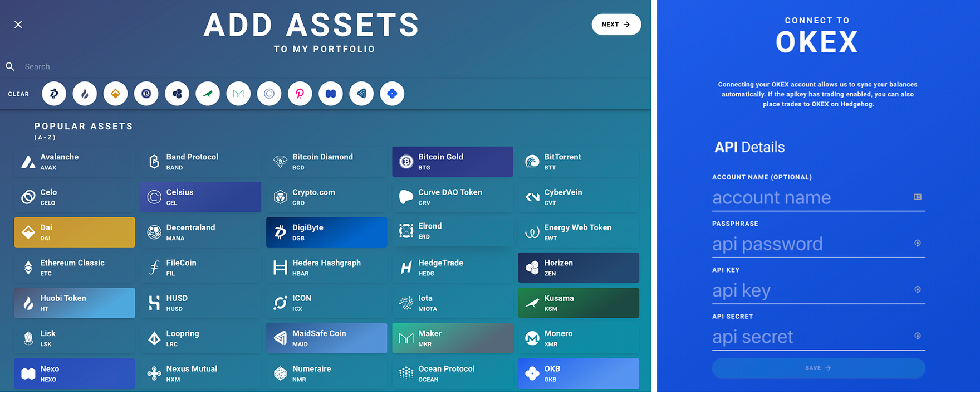This screenshot has width=980, height=393.
Task: Click the key icon in passphrase field
Action: pyautogui.click(x=918, y=243)
